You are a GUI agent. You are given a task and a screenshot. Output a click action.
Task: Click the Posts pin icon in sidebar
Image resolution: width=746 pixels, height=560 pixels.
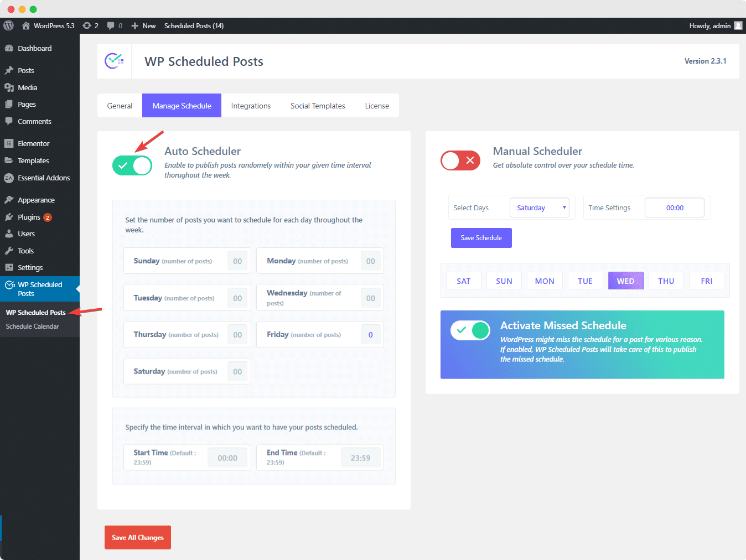click(x=9, y=70)
